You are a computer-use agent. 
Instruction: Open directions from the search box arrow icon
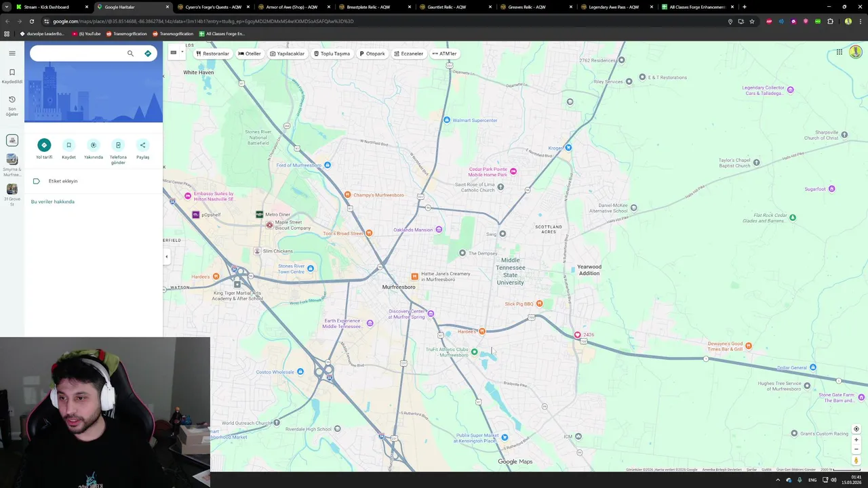148,54
